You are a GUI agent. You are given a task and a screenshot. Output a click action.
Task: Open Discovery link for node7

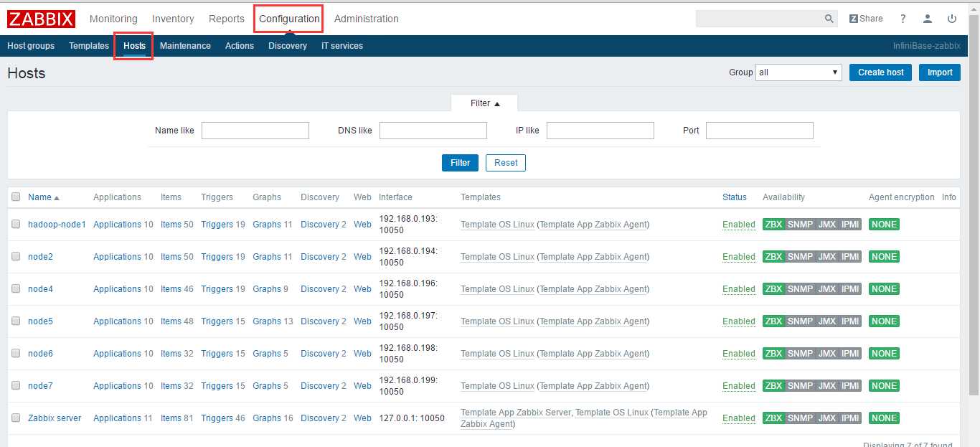[x=320, y=386]
